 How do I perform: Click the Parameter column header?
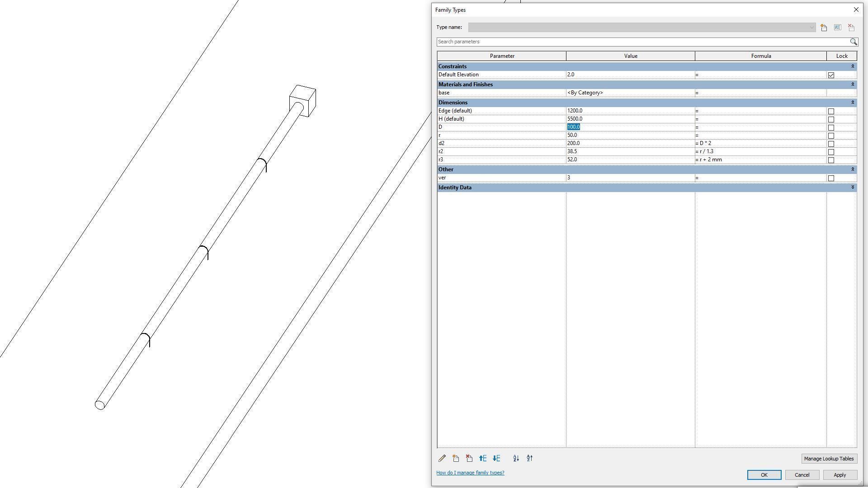coord(502,56)
